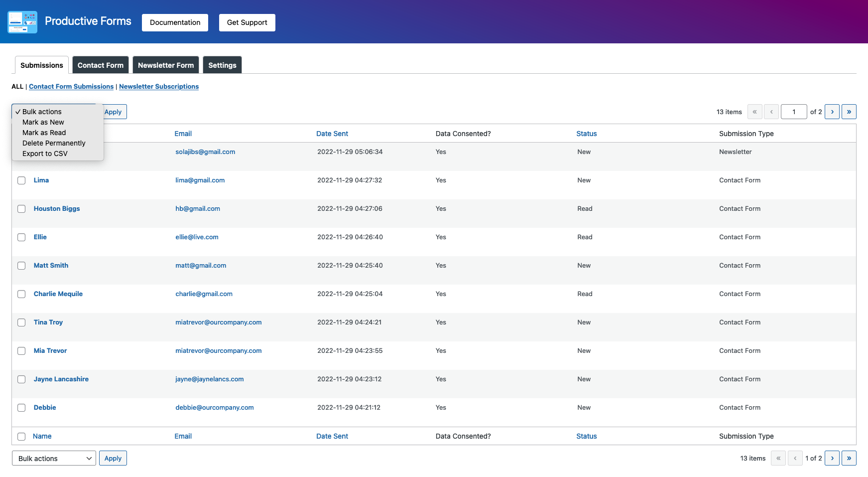Check the row for Houston Biggs
This screenshot has width=868, height=477.
(x=21, y=209)
